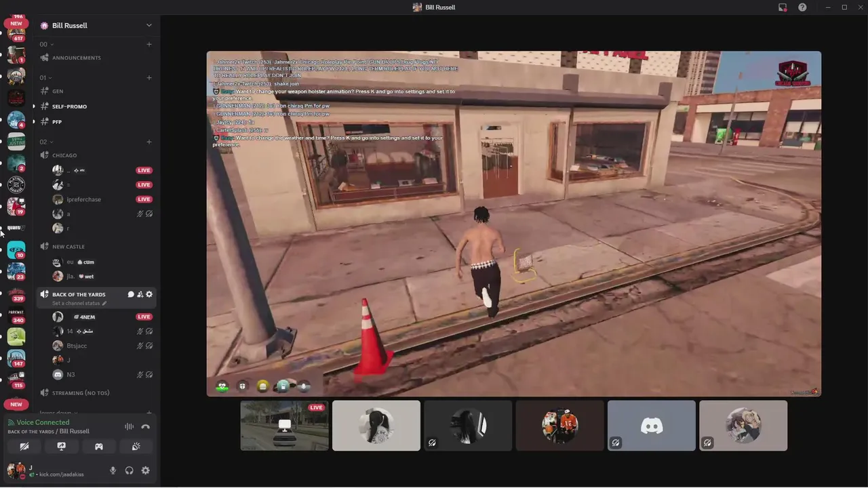Open the server icon with 147 badge
This screenshot has height=488, width=868.
click(x=16, y=359)
